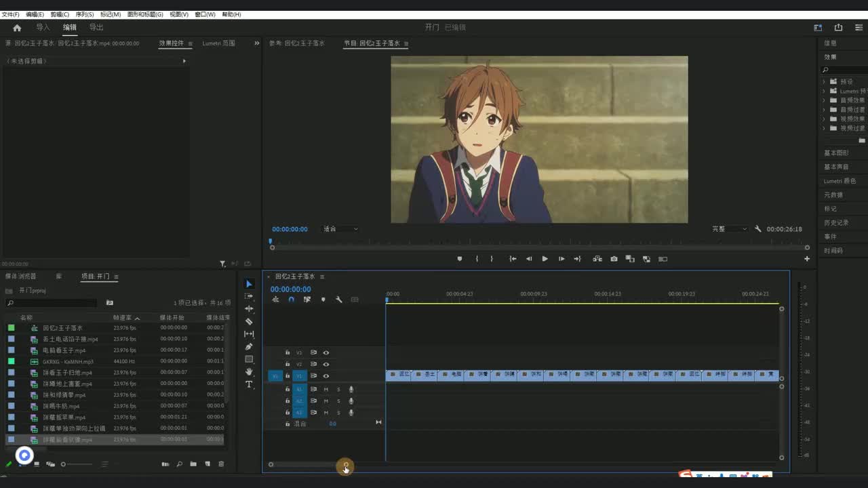Select the Pen tool in the toolbar
The image size is (868, 488).
point(249,346)
